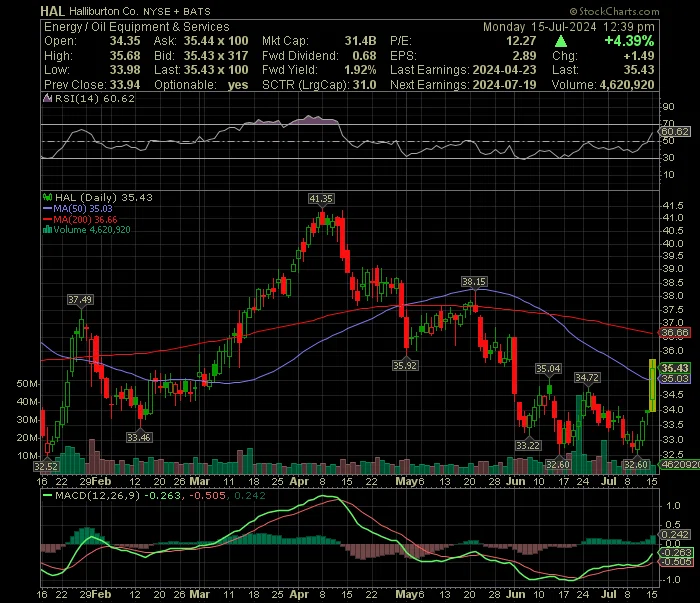Click the Apr label on the price chart date axis

[x=299, y=482]
